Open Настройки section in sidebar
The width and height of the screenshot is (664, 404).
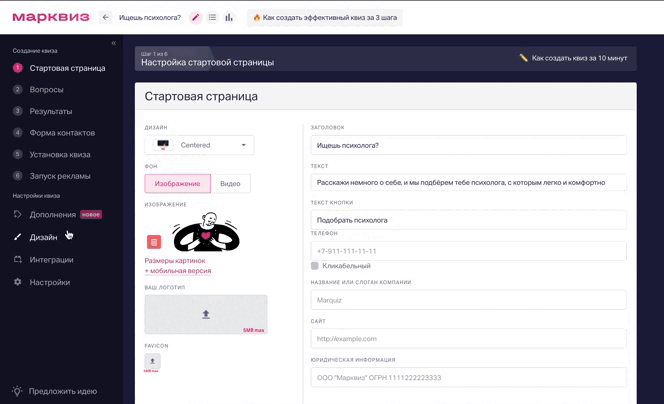(50, 282)
